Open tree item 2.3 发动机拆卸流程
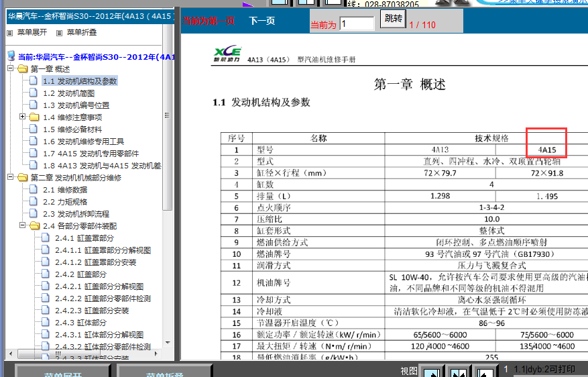Screen dimensions: 588x377 tap(76, 214)
